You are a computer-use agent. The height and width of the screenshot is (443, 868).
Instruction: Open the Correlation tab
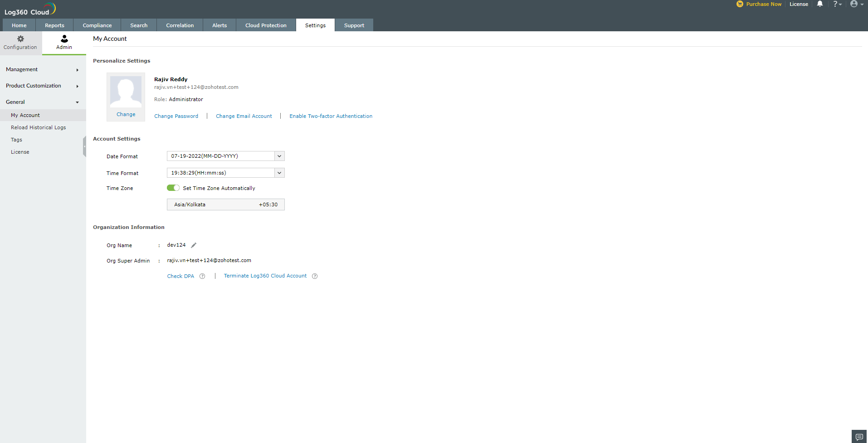point(180,25)
